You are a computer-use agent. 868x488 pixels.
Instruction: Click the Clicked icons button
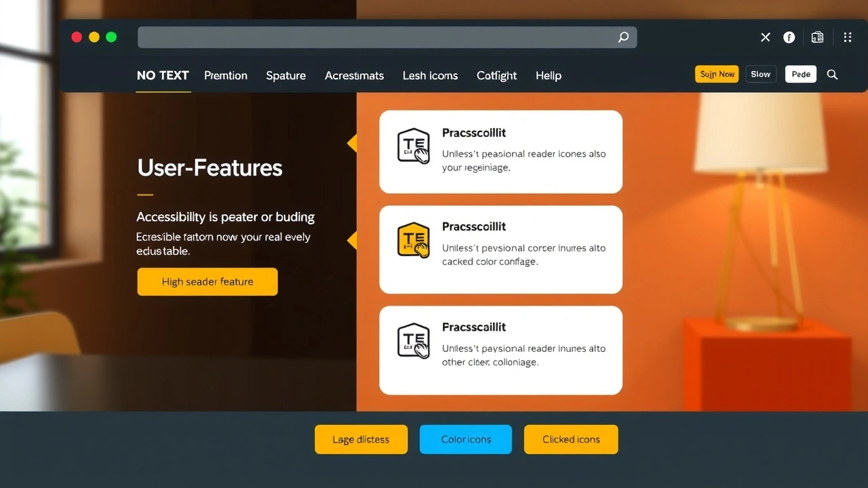[x=571, y=439]
